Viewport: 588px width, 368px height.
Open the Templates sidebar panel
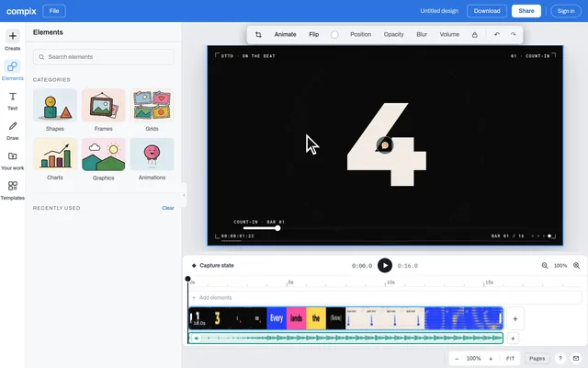(12, 190)
